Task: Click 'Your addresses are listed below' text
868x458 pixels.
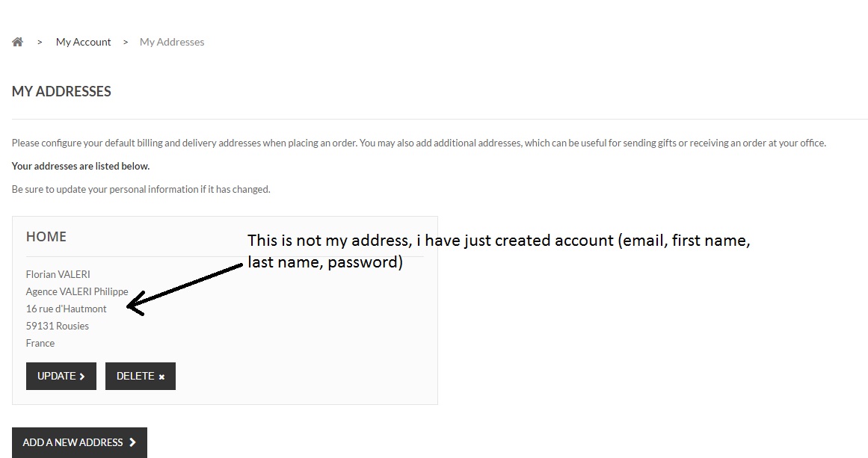Action: [x=81, y=166]
